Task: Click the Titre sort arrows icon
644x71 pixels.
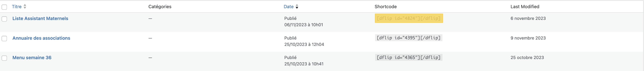Action: (25, 7)
